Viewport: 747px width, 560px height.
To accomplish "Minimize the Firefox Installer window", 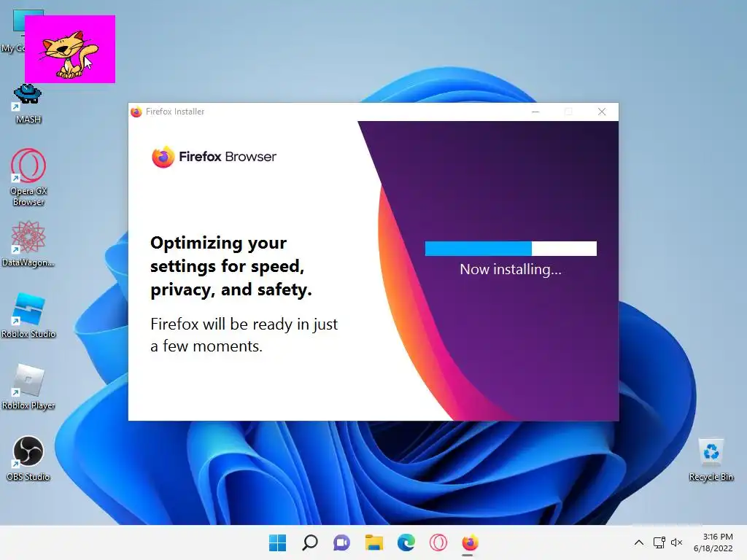I will click(x=535, y=112).
